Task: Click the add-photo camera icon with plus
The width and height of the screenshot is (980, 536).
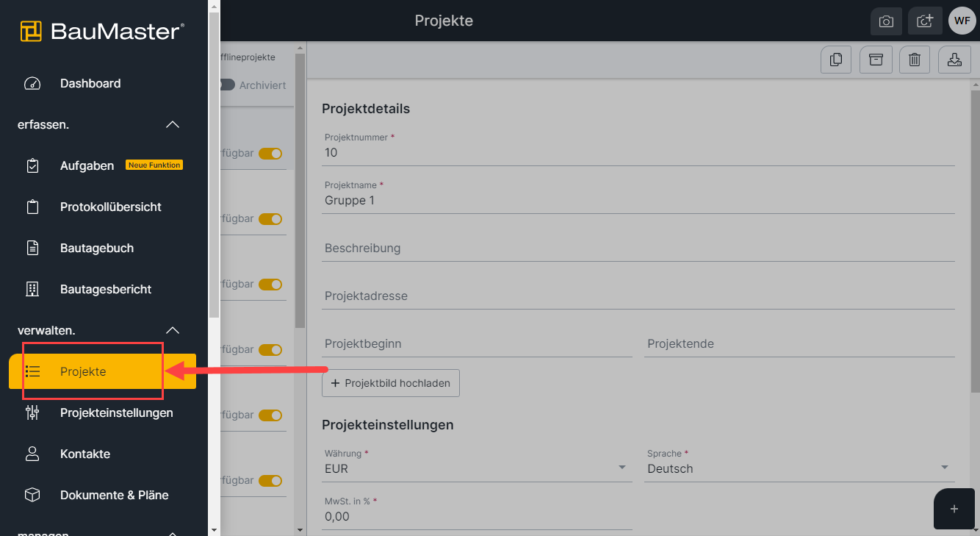Action: [x=925, y=21]
